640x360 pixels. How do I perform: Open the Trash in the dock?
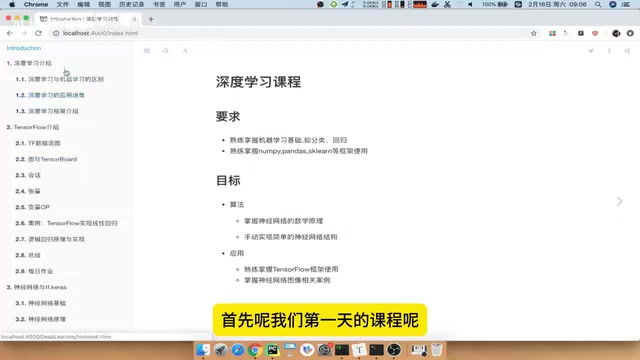[x=436, y=350]
